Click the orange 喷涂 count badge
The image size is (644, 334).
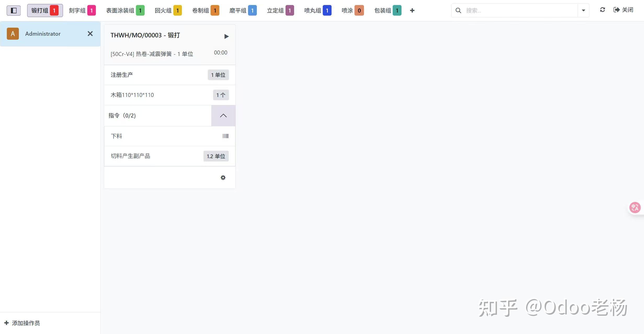pos(359,10)
